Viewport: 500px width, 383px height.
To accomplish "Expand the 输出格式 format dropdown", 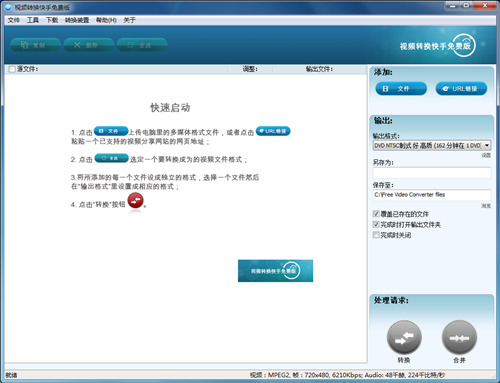I will [x=487, y=145].
